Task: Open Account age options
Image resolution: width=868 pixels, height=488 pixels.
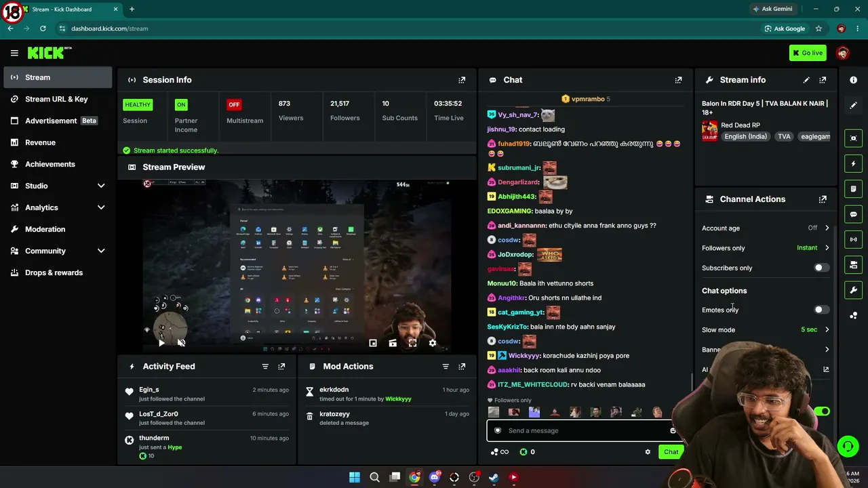Action: click(x=766, y=228)
